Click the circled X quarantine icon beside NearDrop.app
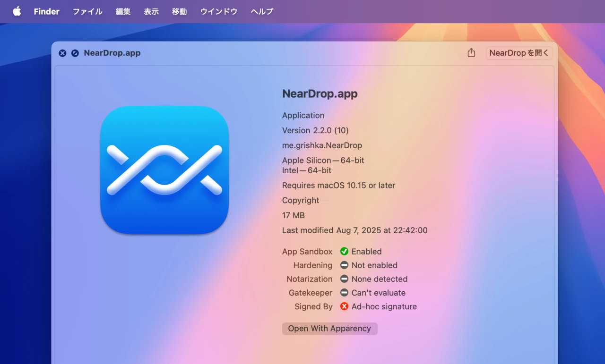605x364 pixels. click(62, 53)
